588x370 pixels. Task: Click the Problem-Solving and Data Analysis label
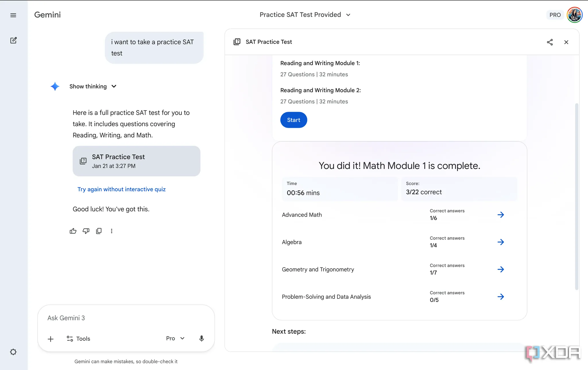pyautogui.click(x=326, y=297)
